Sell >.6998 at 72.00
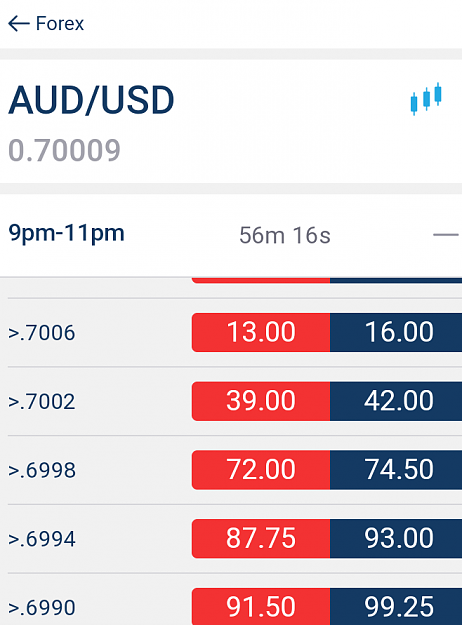This screenshot has height=625, width=462. pyautogui.click(x=261, y=470)
